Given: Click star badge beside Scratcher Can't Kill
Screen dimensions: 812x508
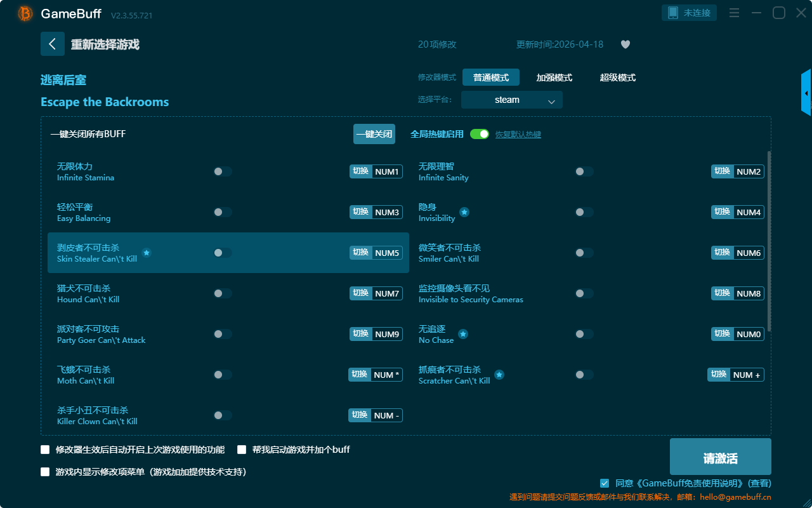Looking at the screenshot, I should point(499,375).
